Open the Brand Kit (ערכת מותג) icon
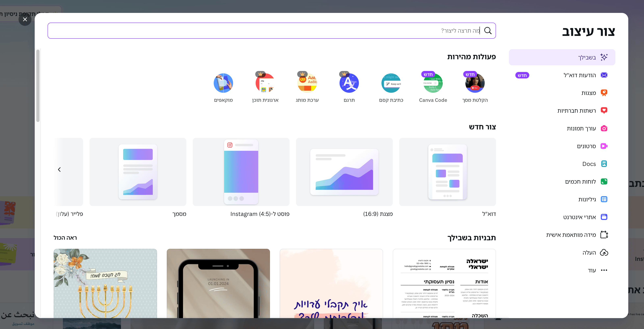 tap(307, 83)
